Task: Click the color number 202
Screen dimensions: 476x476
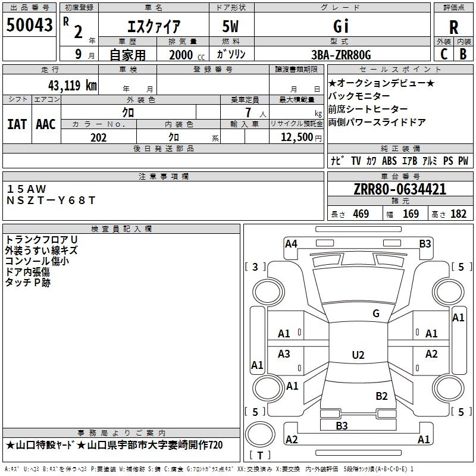Action: click(x=99, y=137)
